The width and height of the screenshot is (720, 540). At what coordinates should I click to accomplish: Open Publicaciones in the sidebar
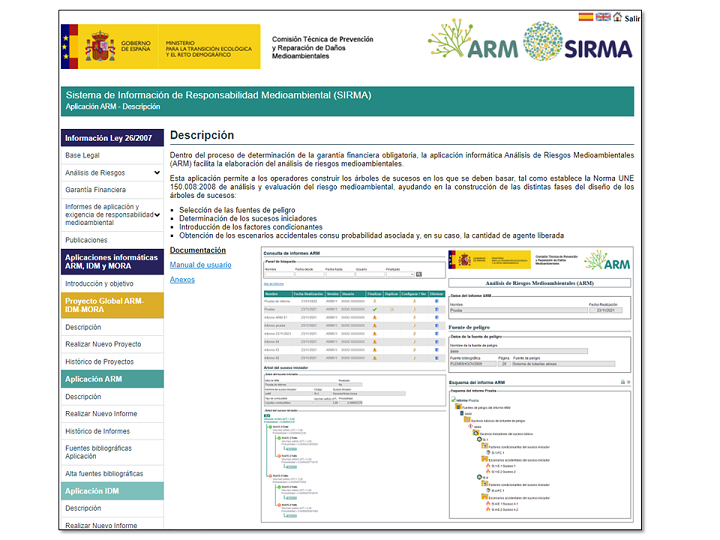coord(86,240)
